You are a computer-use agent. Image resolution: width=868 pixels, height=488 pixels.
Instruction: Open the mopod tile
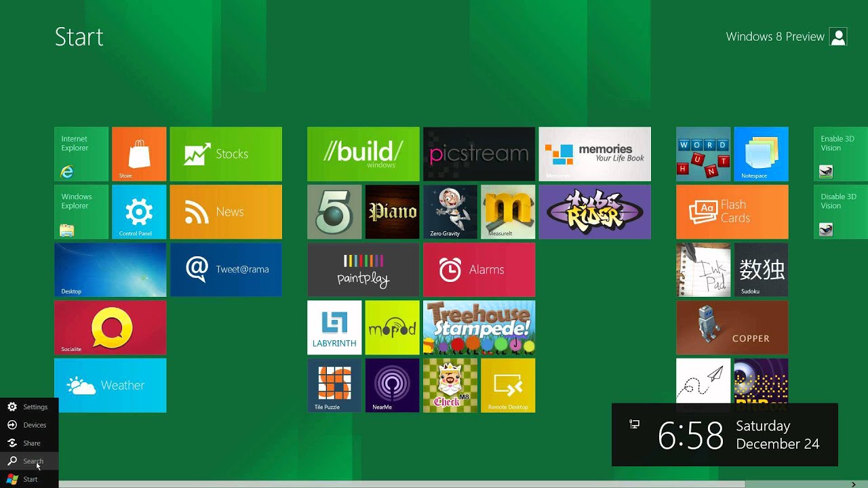(392, 327)
